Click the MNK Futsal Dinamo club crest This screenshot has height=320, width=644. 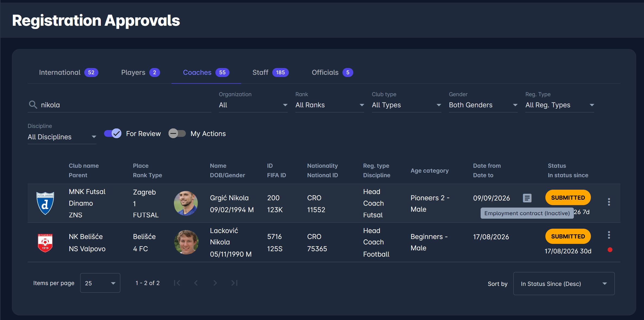click(x=45, y=203)
